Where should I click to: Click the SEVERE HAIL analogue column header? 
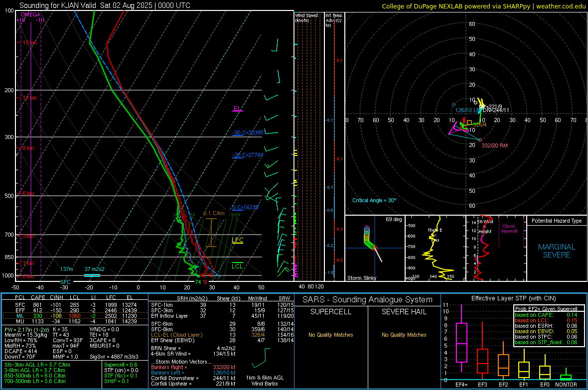(x=404, y=312)
